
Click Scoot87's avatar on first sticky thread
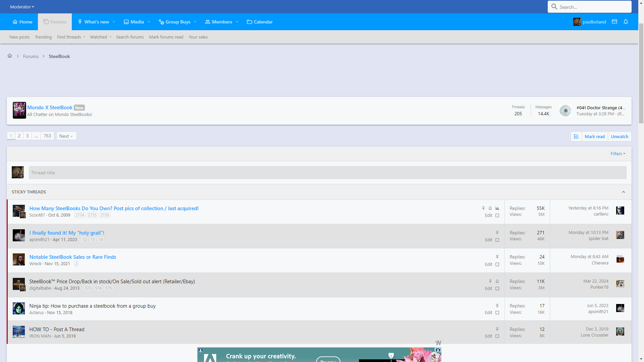[x=19, y=211]
